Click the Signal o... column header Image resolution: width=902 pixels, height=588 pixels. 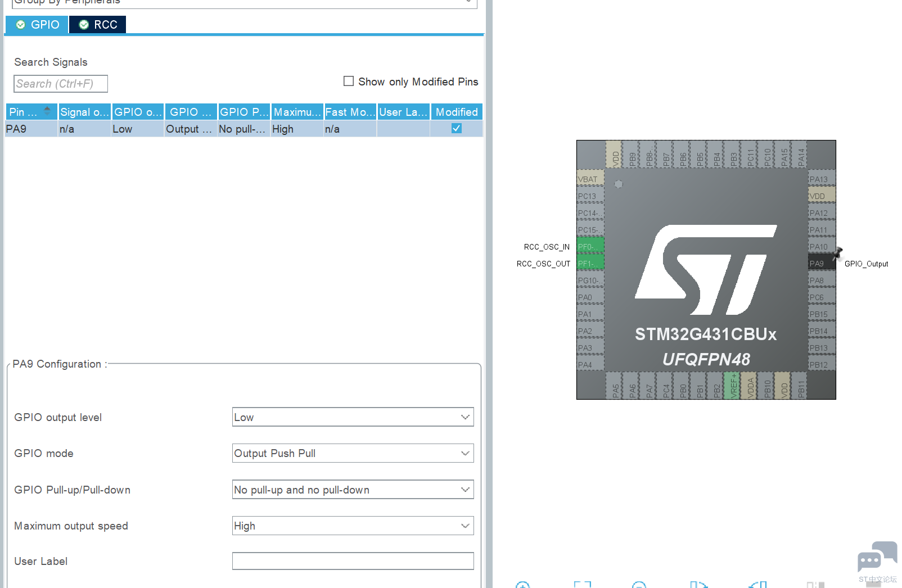point(85,112)
